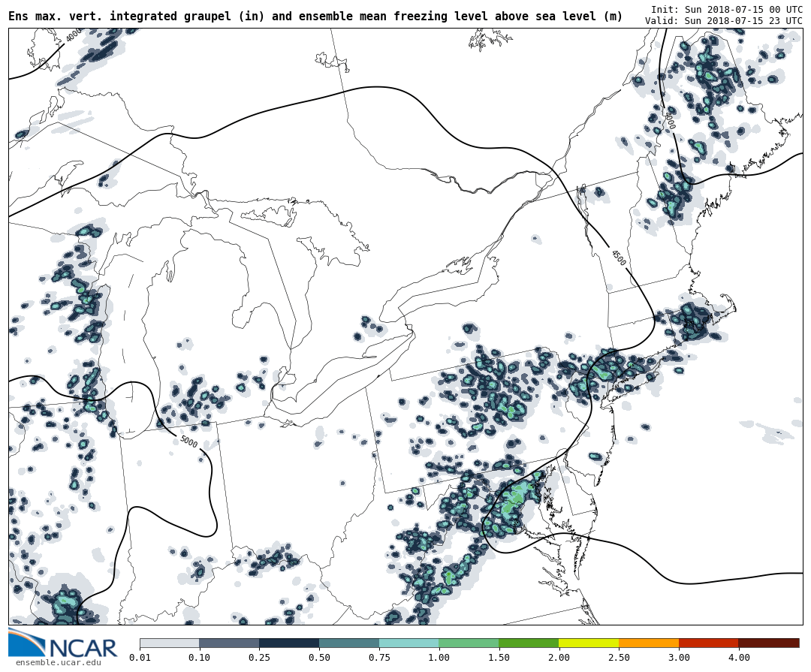Open the ensemble.ucar.edu link

pos(58,663)
